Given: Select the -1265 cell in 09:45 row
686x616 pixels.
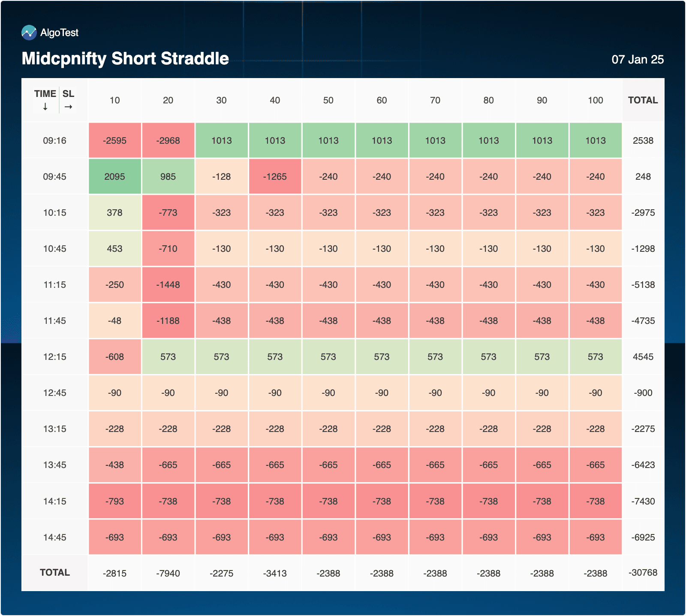Looking at the screenshot, I should pyautogui.click(x=275, y=177).
